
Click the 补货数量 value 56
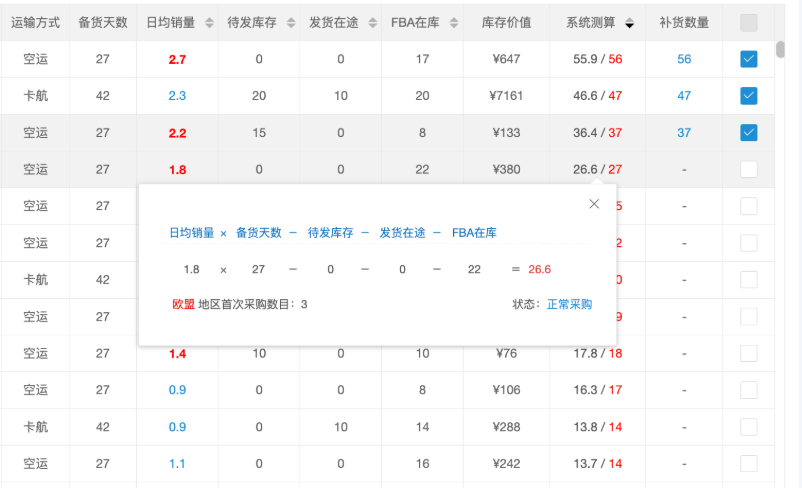click(x=684, y=60)
